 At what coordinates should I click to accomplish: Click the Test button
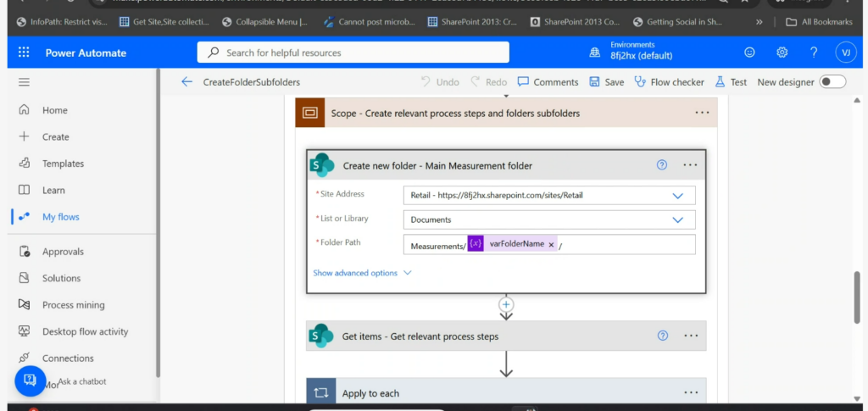(731, 82)
